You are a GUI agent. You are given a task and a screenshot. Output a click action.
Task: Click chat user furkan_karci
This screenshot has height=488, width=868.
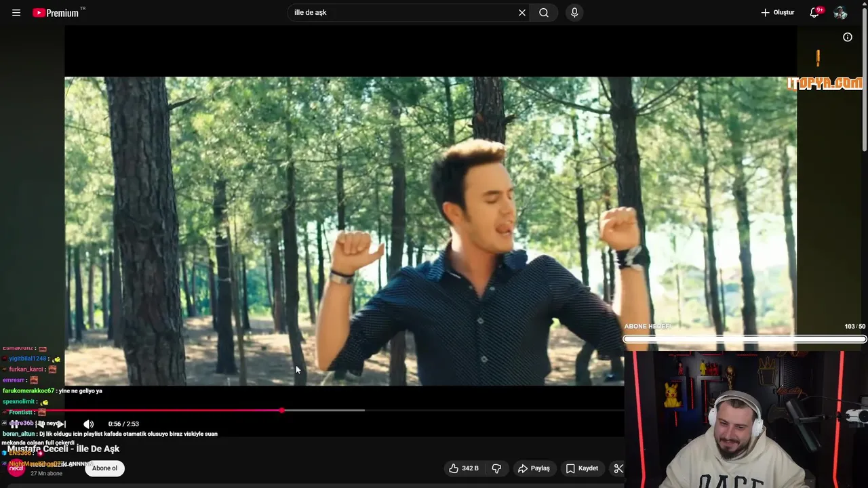(26, 369)
